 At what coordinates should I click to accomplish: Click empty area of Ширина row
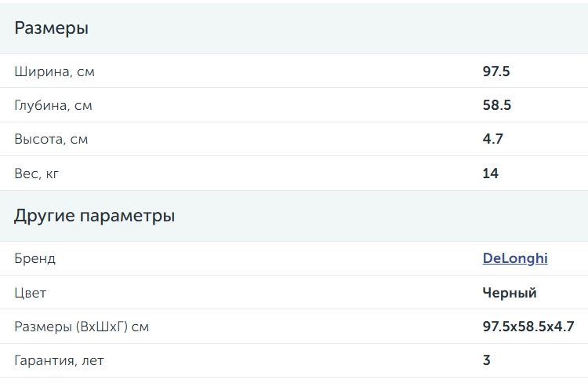click(x=289, y=71)
